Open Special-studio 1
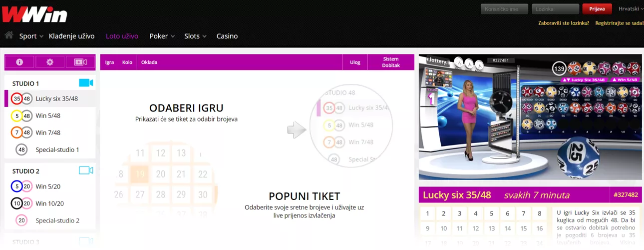Screen dimensions: 644x250 50,149
